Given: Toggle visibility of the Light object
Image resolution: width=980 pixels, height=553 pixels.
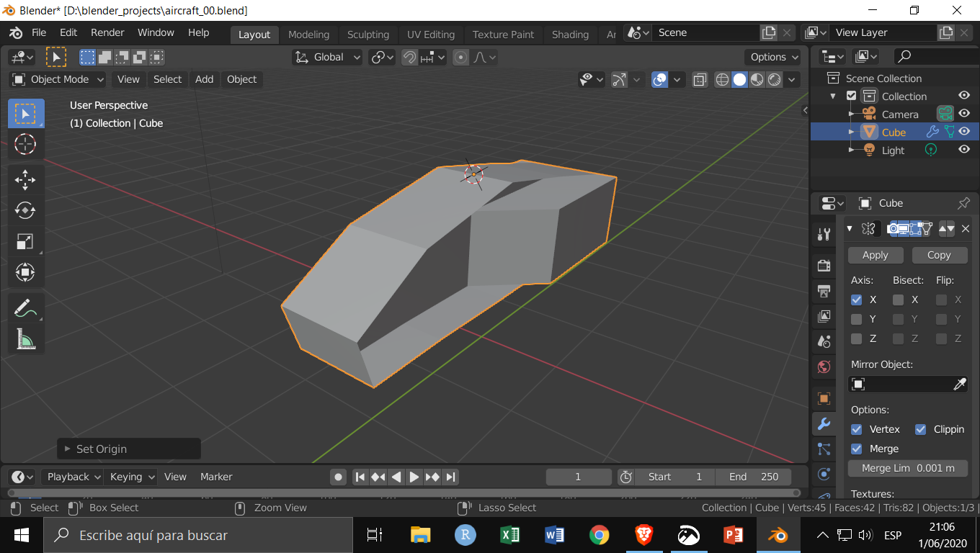Looking at the screenshot, I should point(964,150).
